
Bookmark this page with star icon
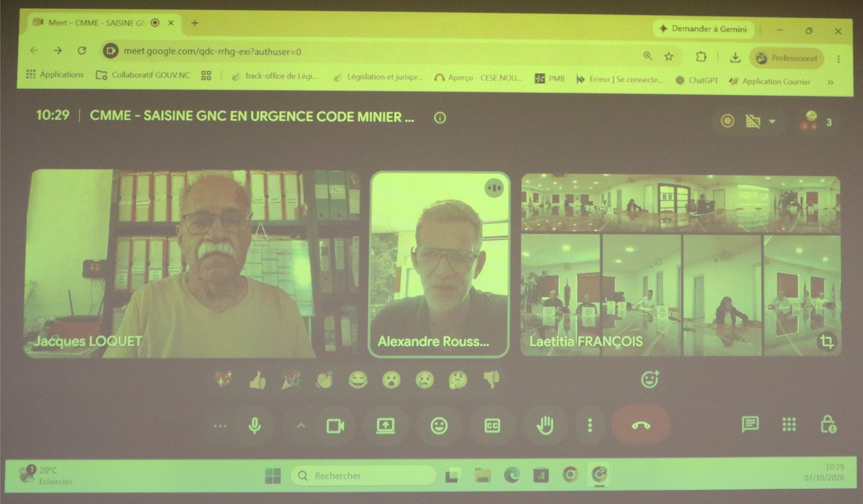[x=668, y=56]
